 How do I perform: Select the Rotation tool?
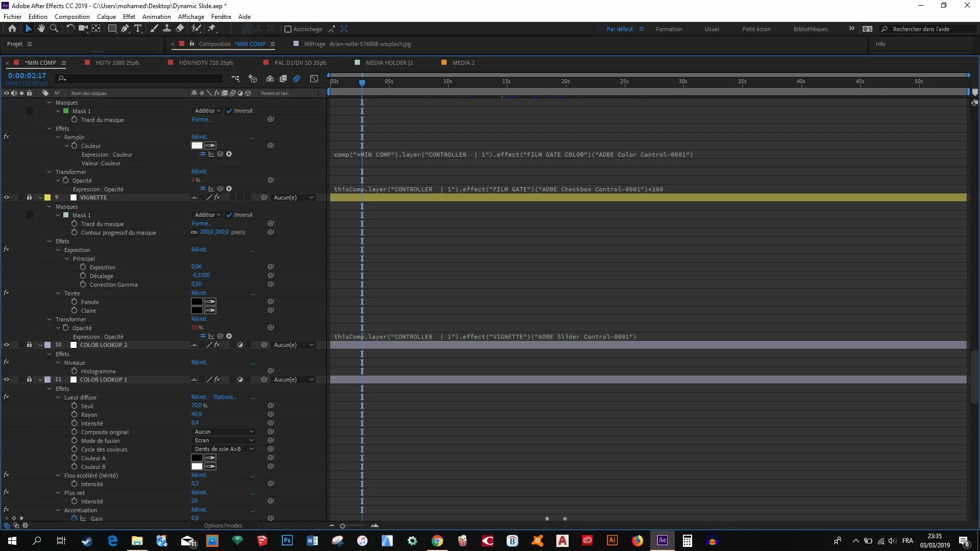70,29
